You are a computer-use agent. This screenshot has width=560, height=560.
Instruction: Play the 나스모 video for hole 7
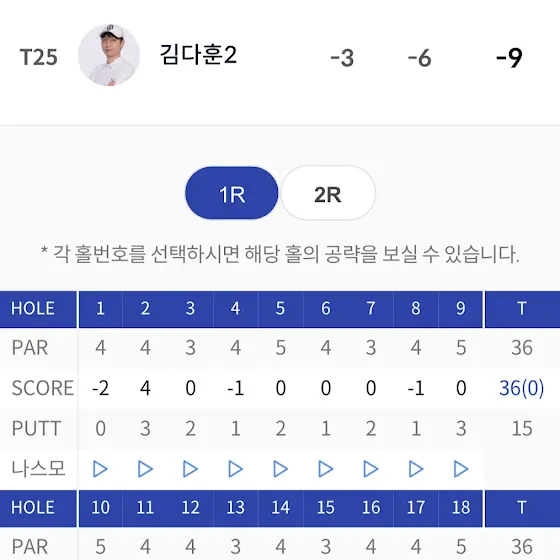point(371,469)
